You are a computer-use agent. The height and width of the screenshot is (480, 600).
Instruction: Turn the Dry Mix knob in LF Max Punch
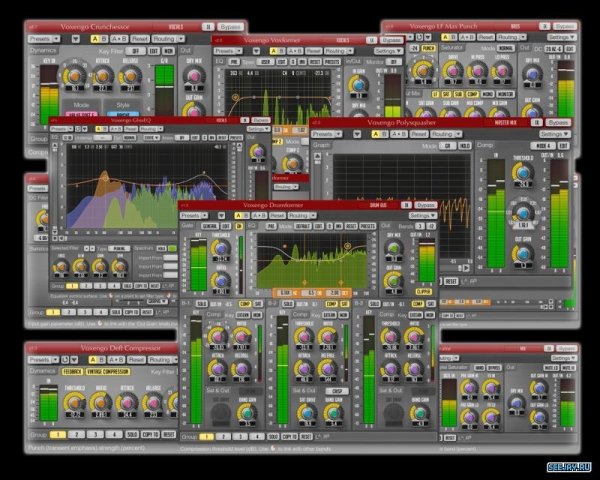532,75
